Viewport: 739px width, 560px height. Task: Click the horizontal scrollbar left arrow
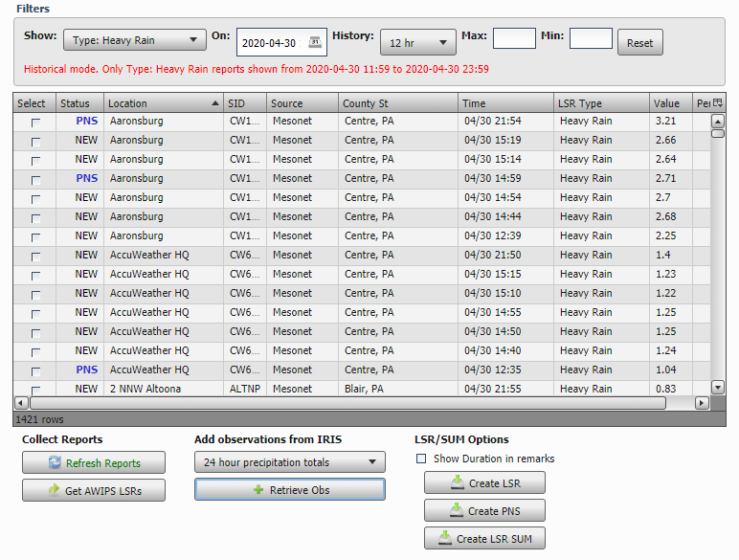click(x=20, y=403)
